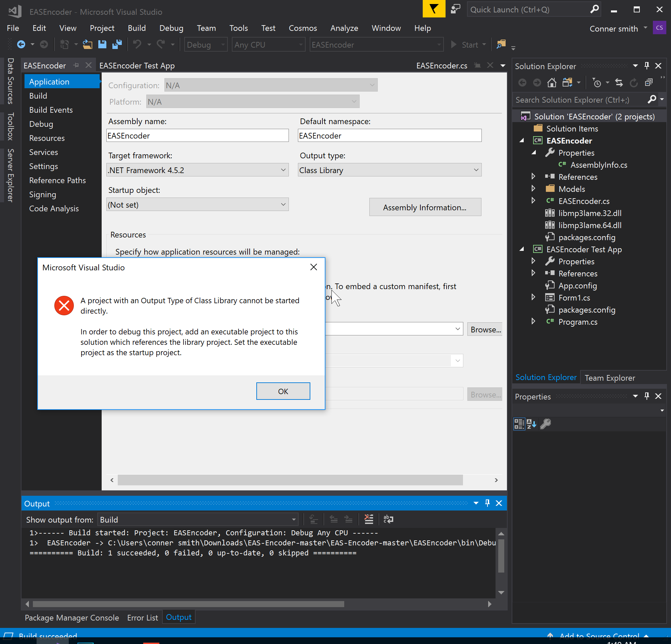Click the Property Pages wrench icon
Viewport: 671px width, 644px height.
click(x=546, y=424)
